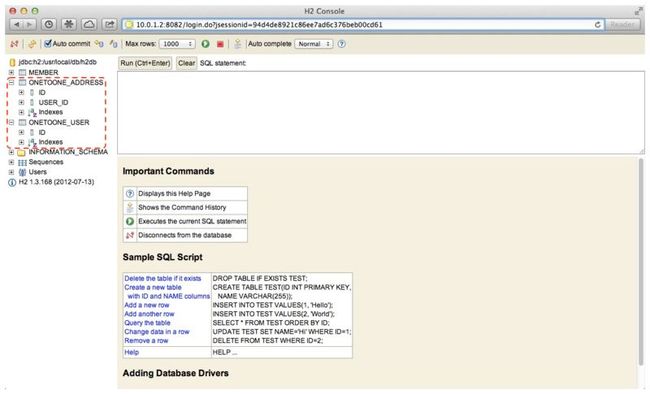Expand the Users node

(x=12, y=172)
